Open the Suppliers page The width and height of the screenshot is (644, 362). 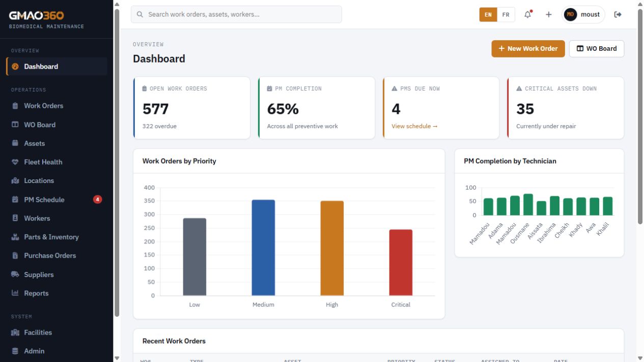click(57, 275)
